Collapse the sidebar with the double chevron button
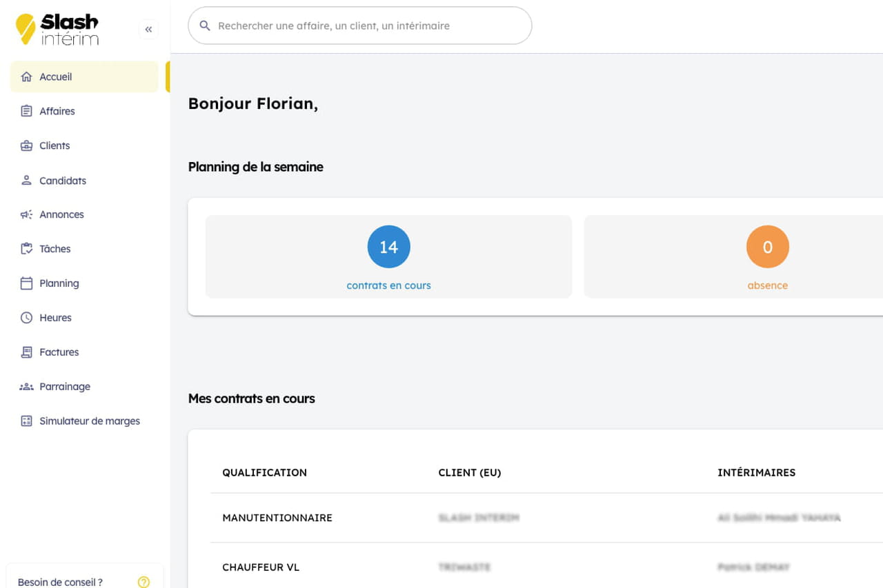 [148, 29]
